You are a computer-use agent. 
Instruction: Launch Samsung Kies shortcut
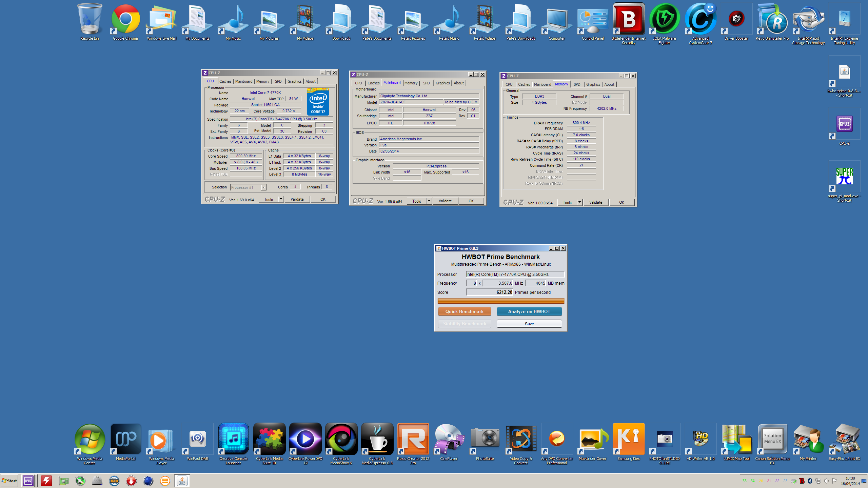[x=629, y=442]
